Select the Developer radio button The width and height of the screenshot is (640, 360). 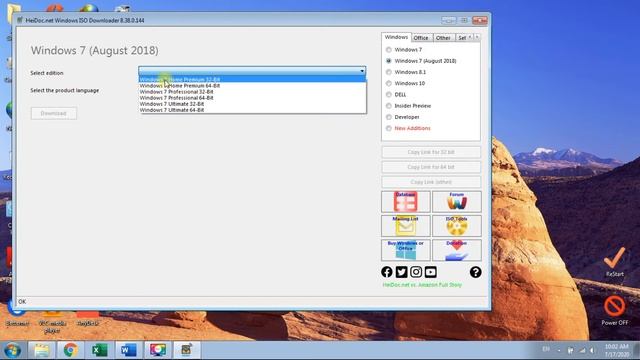pos(389,117)
